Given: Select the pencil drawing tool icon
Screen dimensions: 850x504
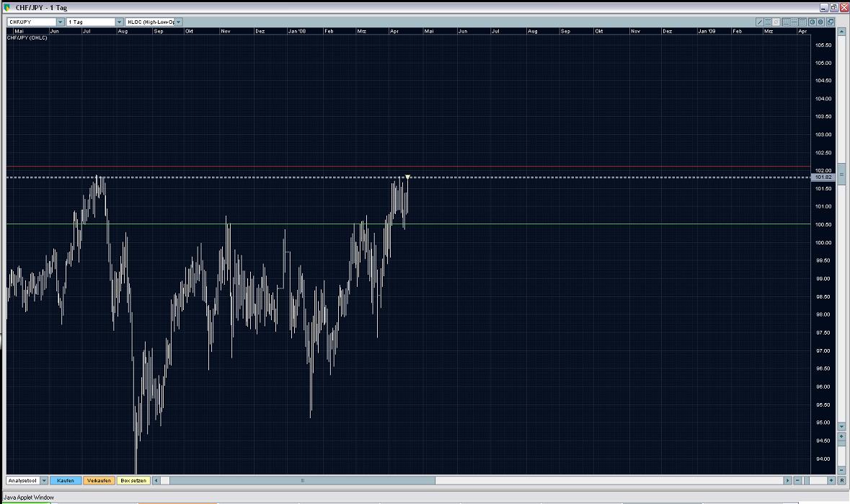Looking at the screenshot, I should click(759, 22).
